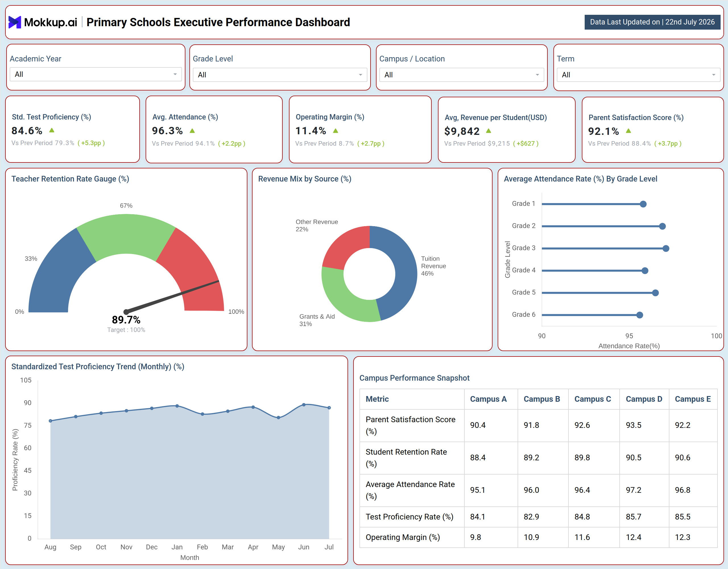Click the Grade 4 lollipop marker
The height and width of the screenshot is (569, 728).
click(645, 271)
